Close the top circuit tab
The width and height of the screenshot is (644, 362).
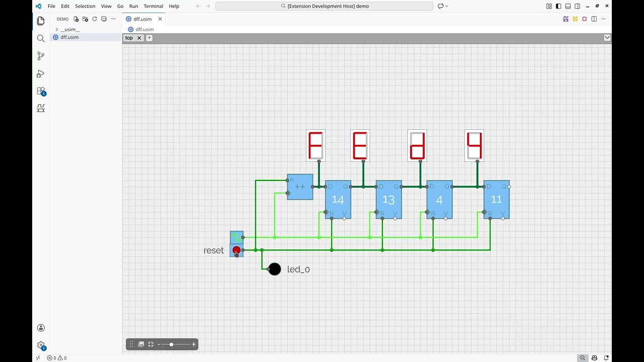pyautogui.click(x=139, y=38)
